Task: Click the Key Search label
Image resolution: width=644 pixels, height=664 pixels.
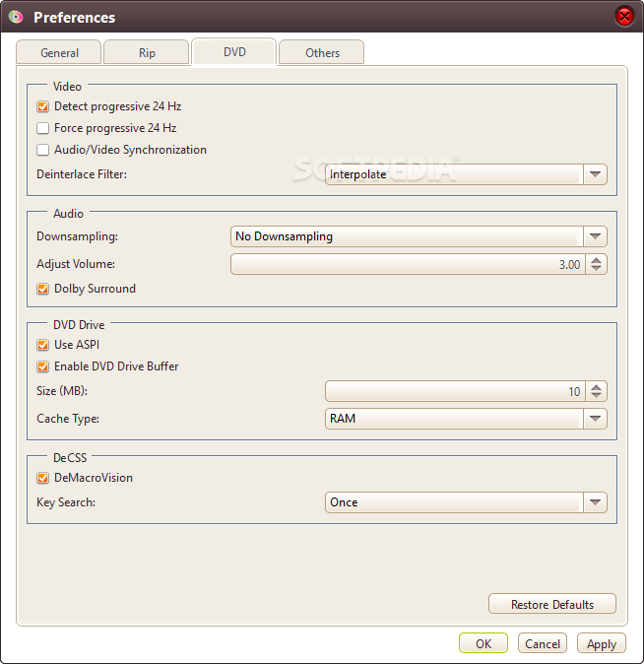Action: coord(66,502)
